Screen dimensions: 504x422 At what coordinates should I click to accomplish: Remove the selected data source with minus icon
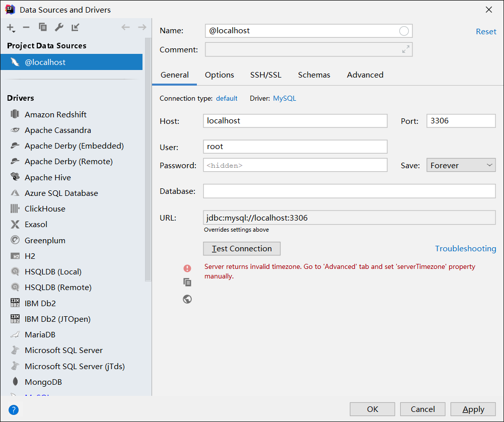pos(26,28)
